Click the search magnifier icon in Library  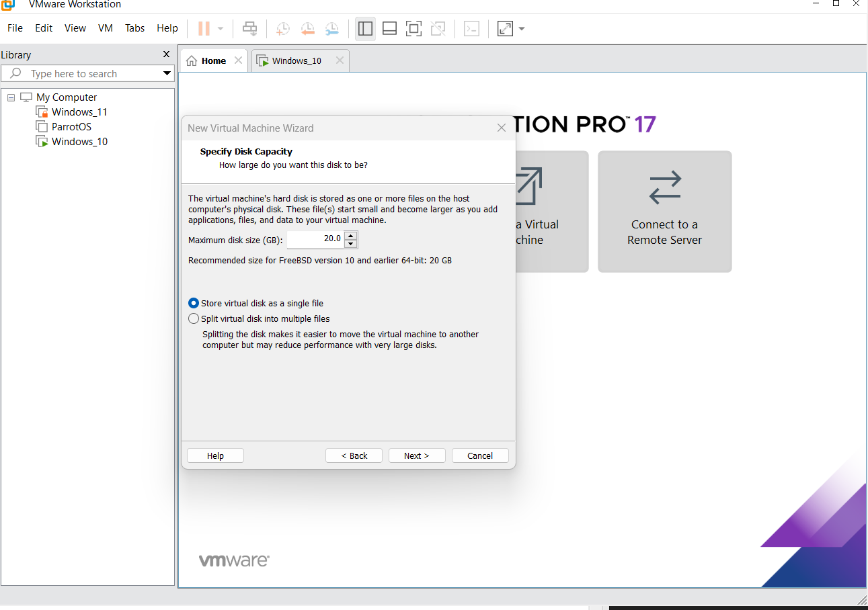16,73
